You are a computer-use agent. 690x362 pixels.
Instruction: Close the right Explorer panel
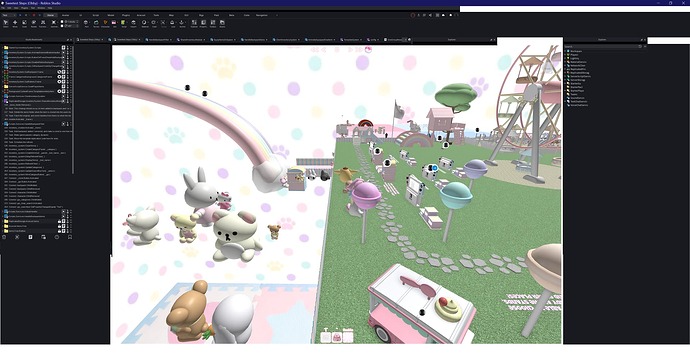coord(645,40)
